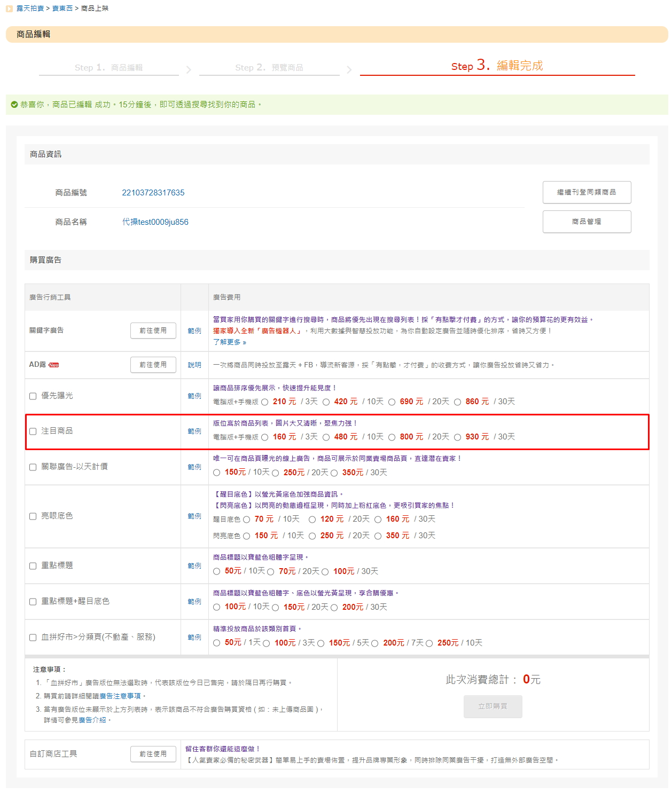Select 閃亮底色 250 元 / 20天 option
The height and width of the screenshot is (794, 672).
point(312,536)
